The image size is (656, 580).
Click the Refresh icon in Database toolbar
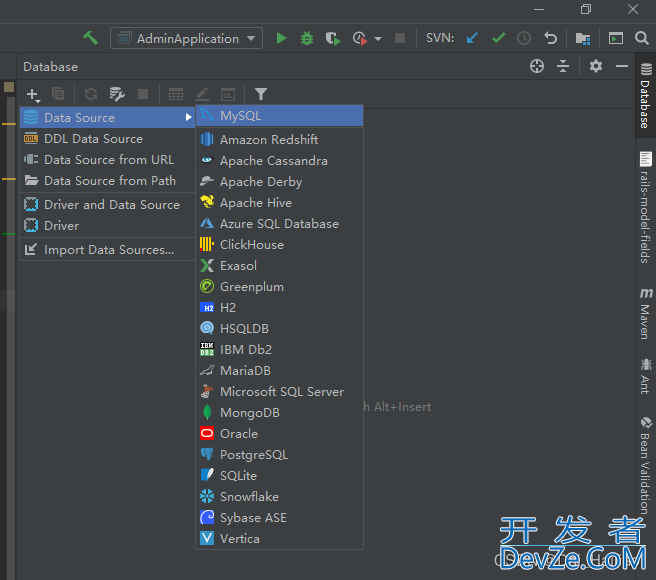coord(91,94)
